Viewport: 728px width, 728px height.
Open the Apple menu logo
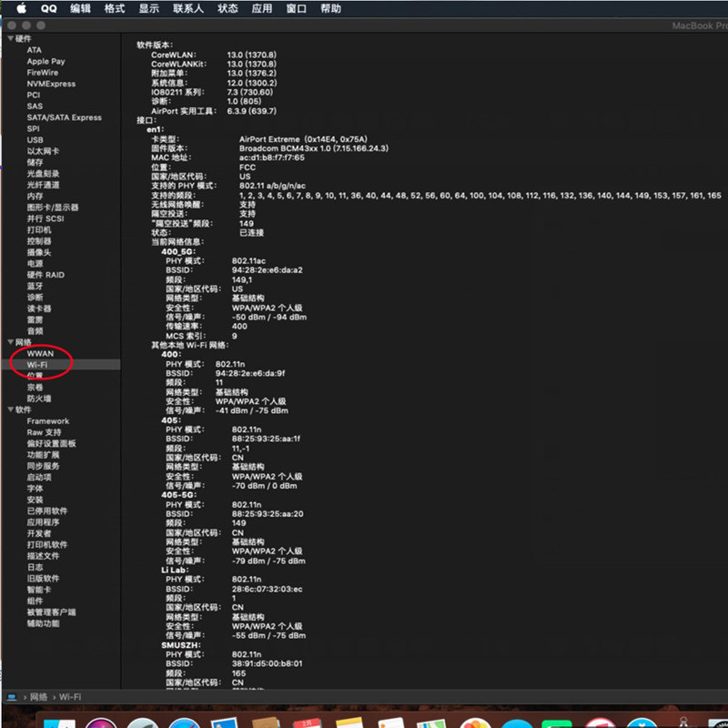22,8
